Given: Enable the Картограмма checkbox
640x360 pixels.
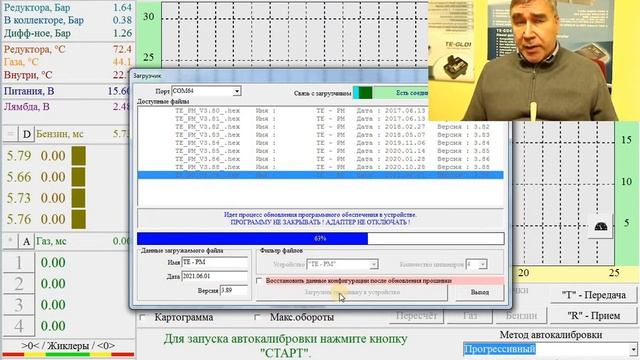Looking at the screenshot, I should click(x=143, y=317).
